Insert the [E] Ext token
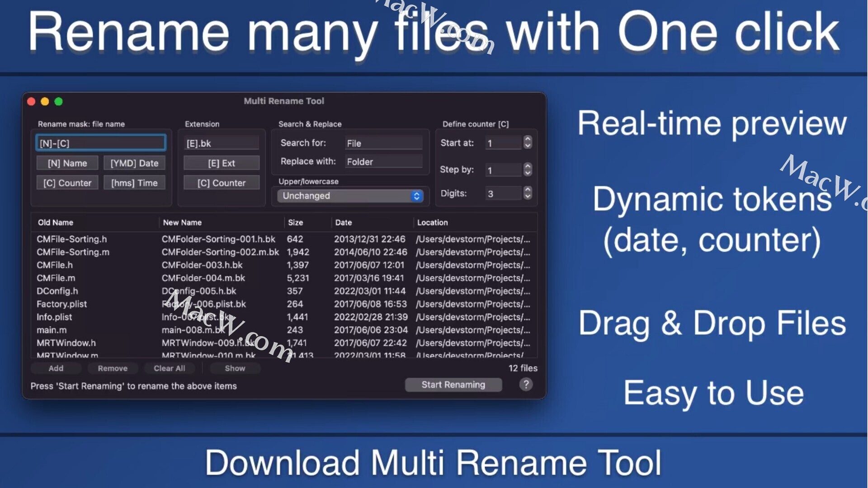This screenshot has height=488, width=868. 222,163
